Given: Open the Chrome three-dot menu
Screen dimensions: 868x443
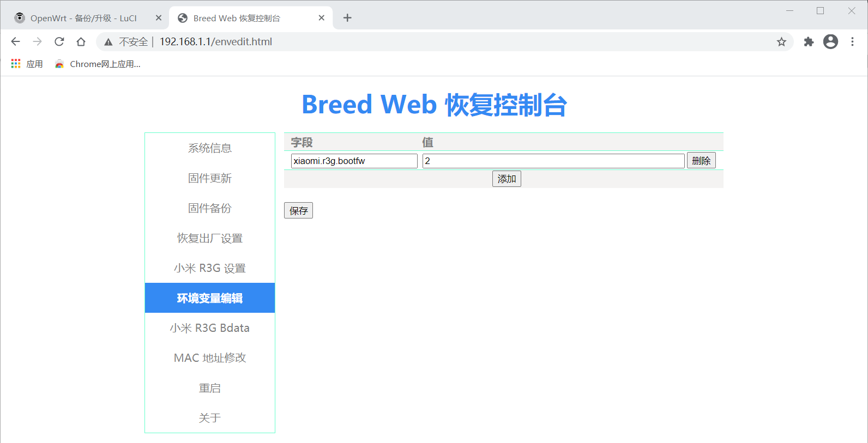Looking at the screenshot, I should click(x=852, y=41).
